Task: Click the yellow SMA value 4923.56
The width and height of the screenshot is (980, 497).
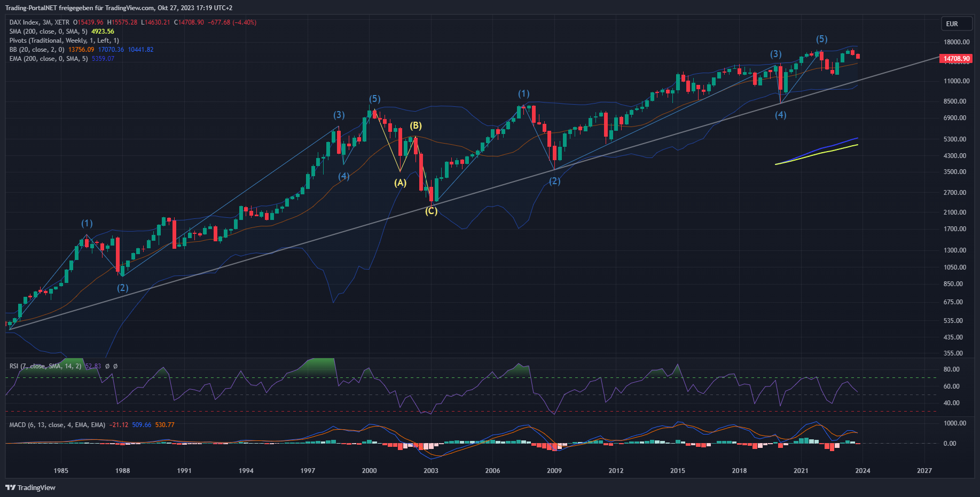Action: [103, 31]
